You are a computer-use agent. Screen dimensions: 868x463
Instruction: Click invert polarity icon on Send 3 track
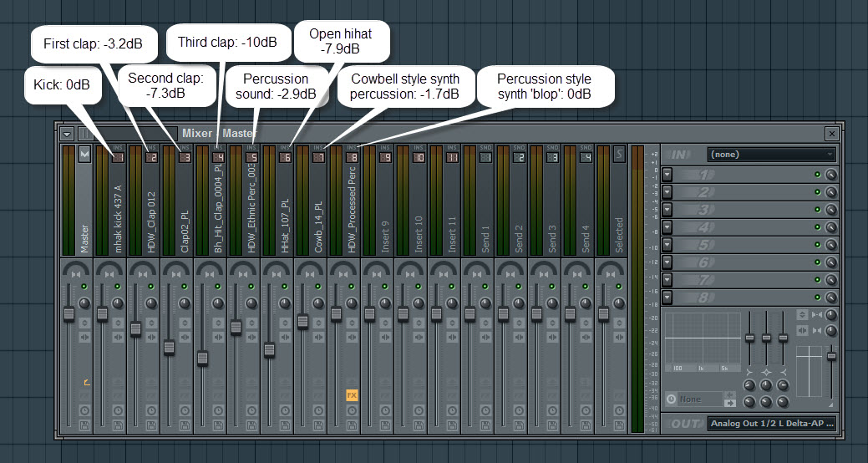[x=552, y=323]
